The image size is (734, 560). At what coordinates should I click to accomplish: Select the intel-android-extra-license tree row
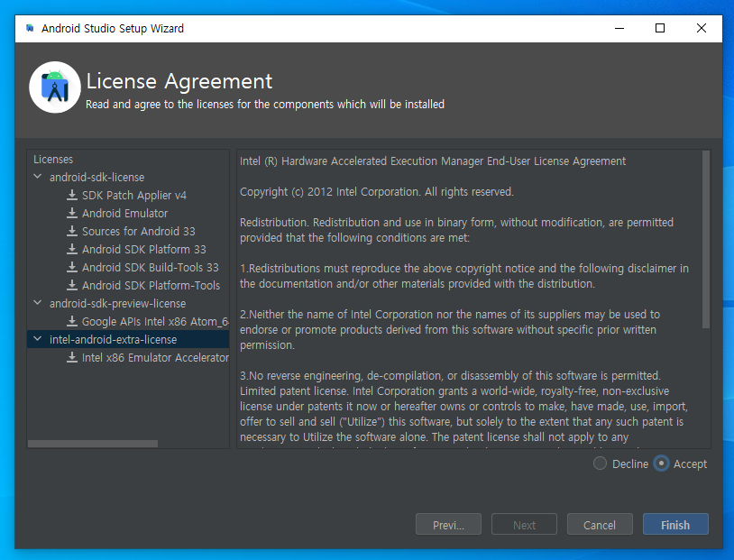[128, 339]
